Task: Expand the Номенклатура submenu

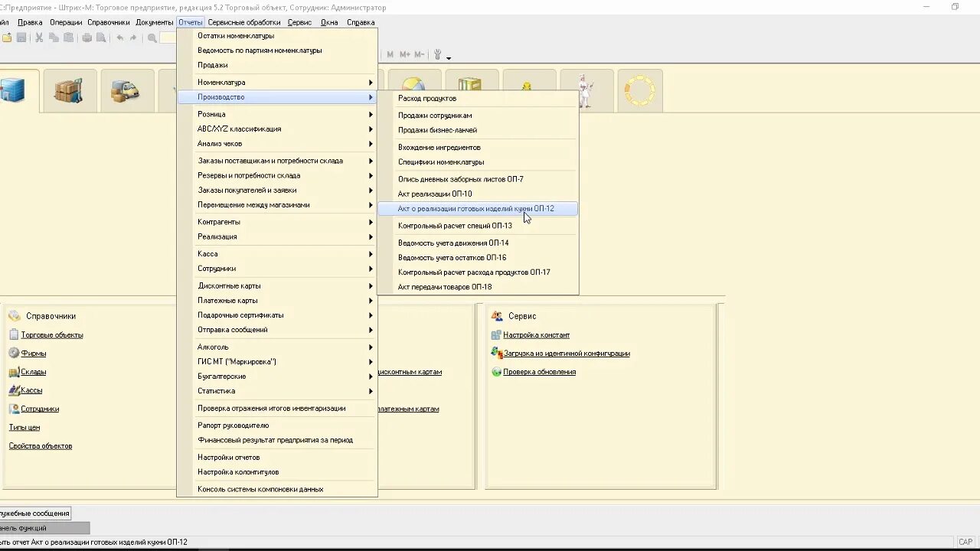Action: 277,82
